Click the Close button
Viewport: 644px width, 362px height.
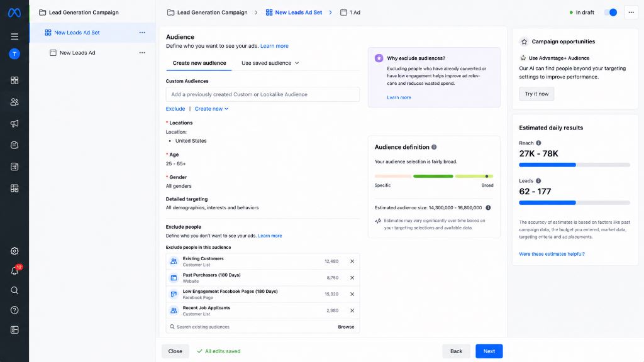point(175,351)
